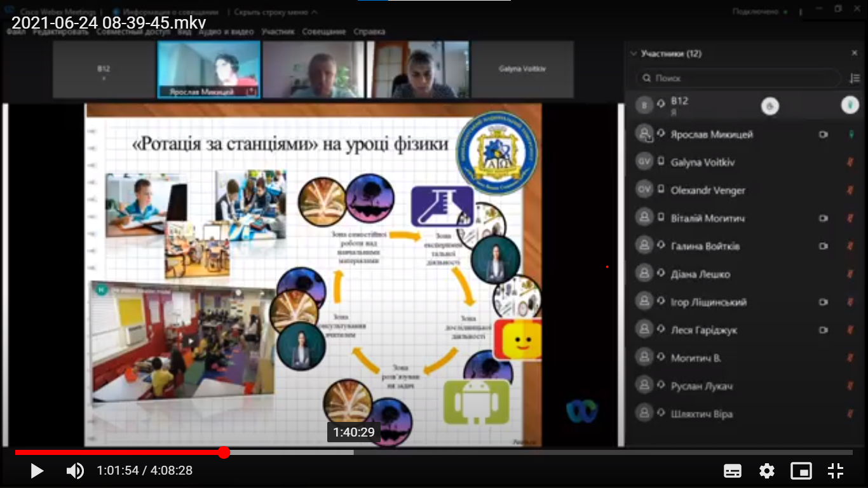This screenshot has width=868, height=488.
Task: Click muted mic icon beside Galyna Voitkiv
Action: (851, 163)
